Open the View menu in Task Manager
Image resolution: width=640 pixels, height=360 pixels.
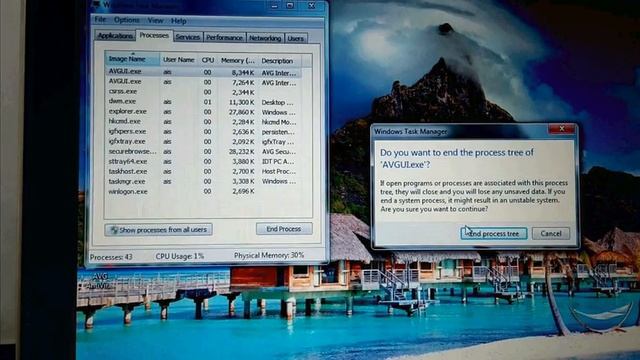pyautogui.click(x=155, y=20)
